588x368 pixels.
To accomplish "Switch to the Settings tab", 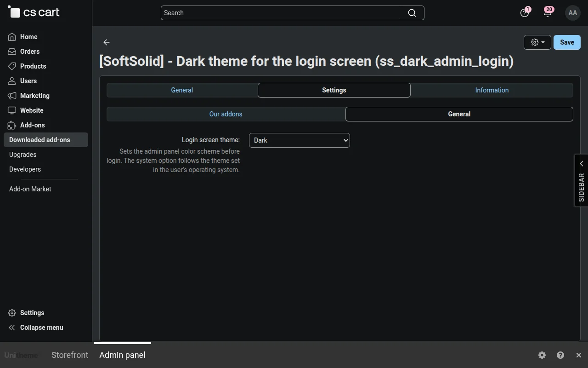I will tap(334, 90).
